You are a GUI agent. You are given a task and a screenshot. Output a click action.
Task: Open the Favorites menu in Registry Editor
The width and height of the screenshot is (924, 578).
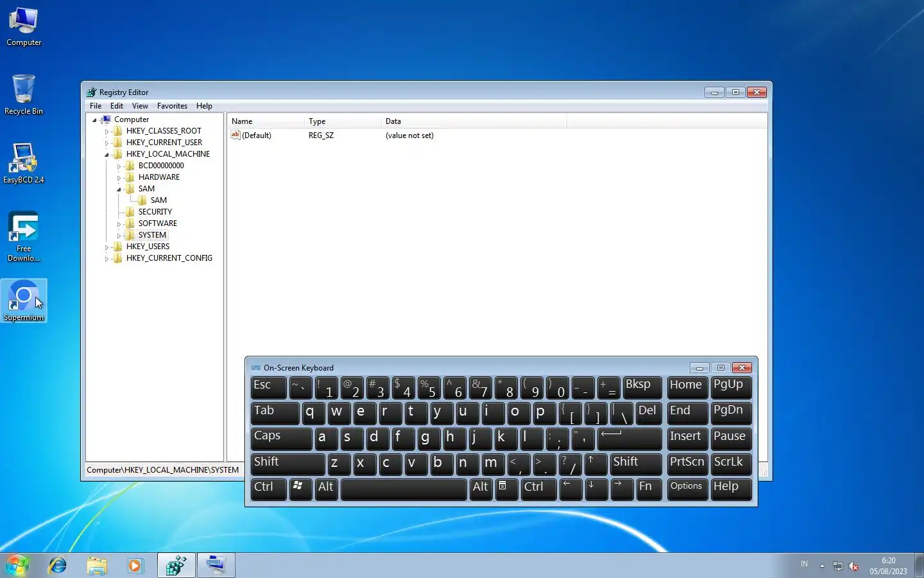(x=172, y=106)
